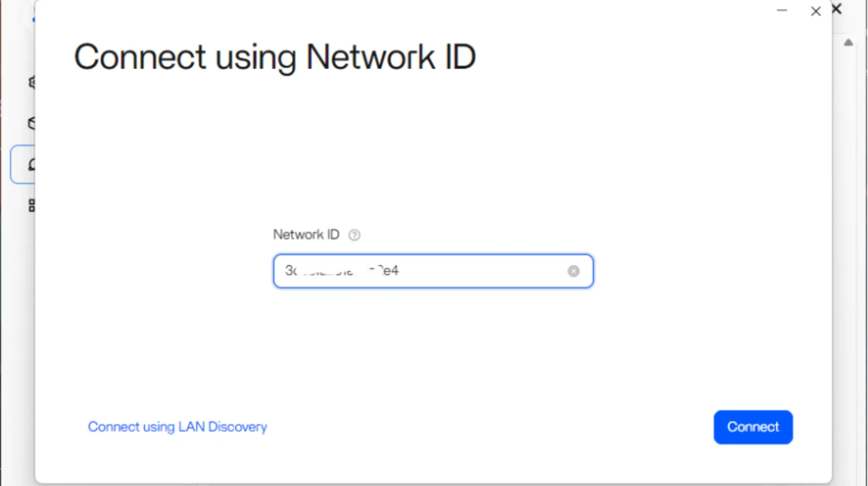Click the "Connect using Network ID" heading
The width and height of the screenshot is (868, 486).
pyautogui.click(x=275, y=57)
